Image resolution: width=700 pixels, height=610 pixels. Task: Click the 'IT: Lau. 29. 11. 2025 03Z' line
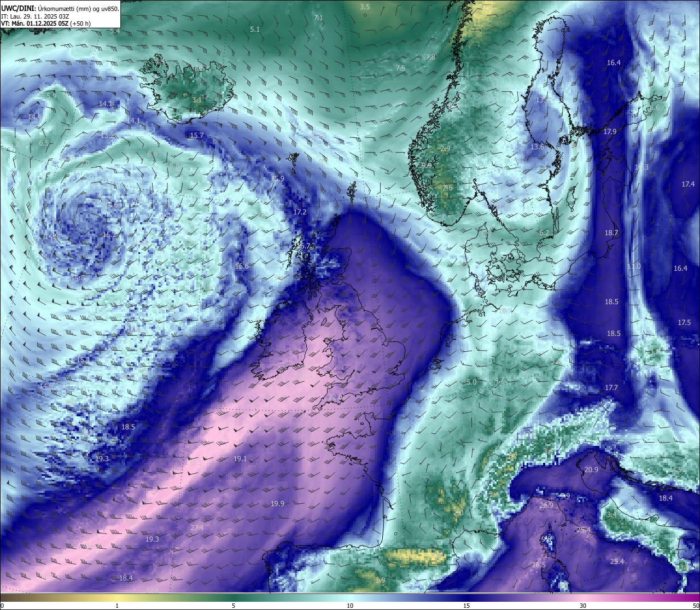(35, 16)
